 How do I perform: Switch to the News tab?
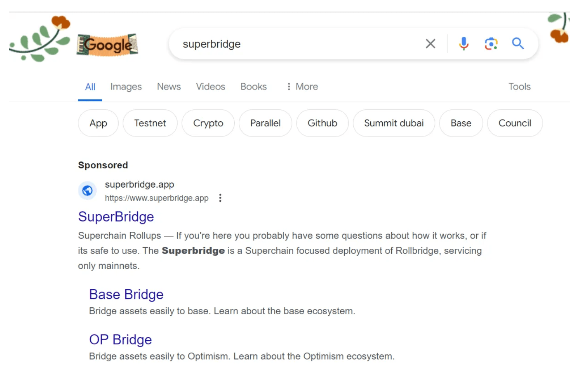click(x=169, y=87)
